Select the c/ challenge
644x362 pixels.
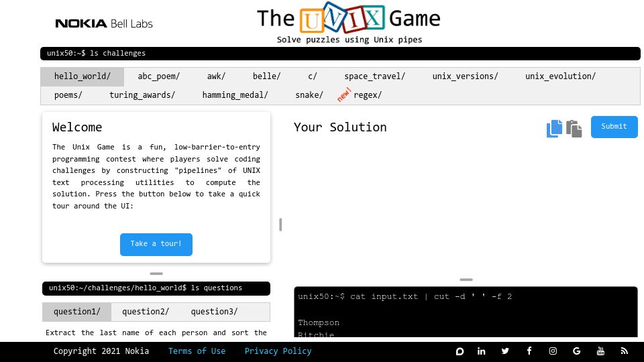click(x=313, y=76)
